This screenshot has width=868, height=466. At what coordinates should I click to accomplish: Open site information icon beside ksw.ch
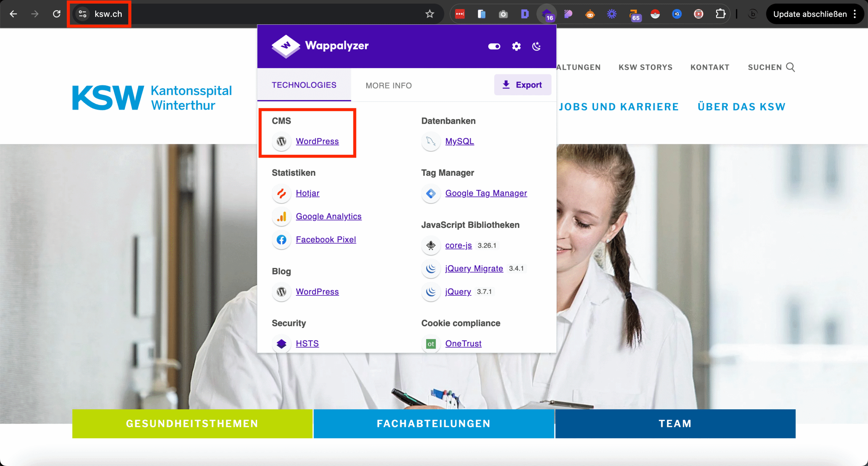[82, 14]
